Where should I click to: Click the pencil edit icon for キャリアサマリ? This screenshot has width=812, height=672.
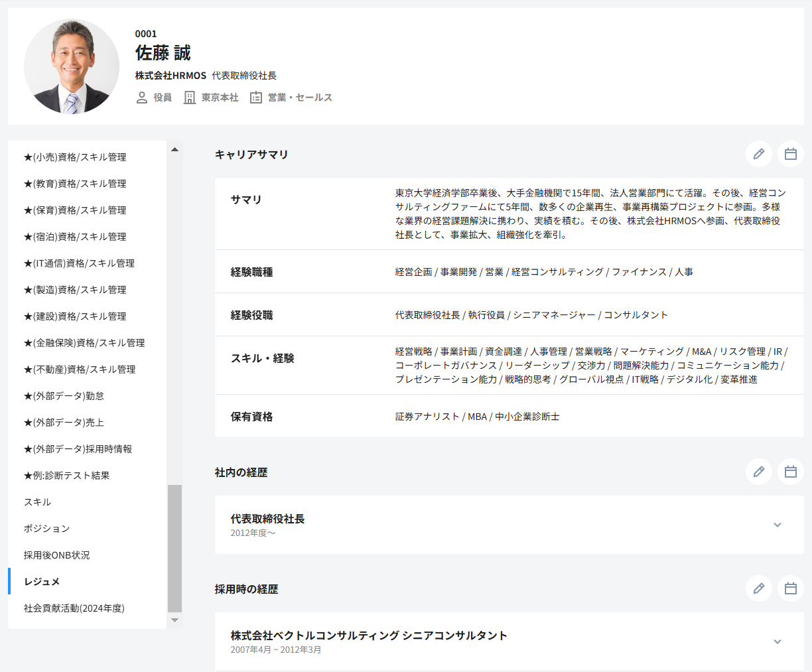coord(758,154)
